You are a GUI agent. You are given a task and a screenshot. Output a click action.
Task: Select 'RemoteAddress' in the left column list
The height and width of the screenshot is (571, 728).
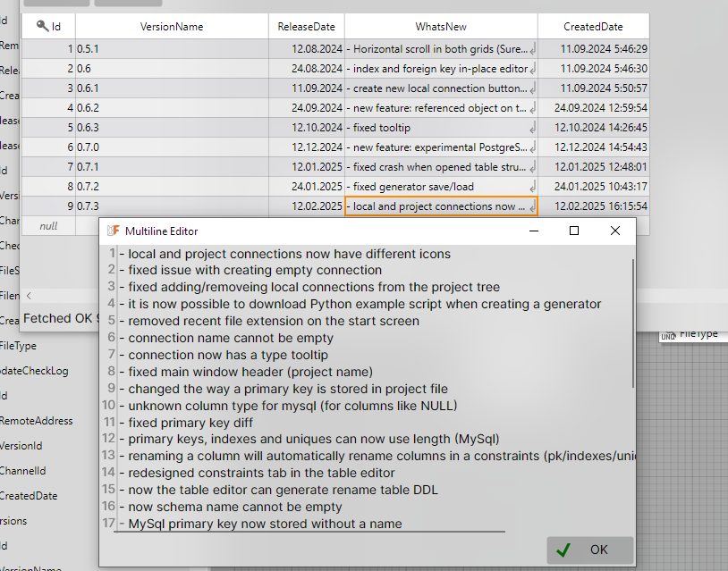36,421
